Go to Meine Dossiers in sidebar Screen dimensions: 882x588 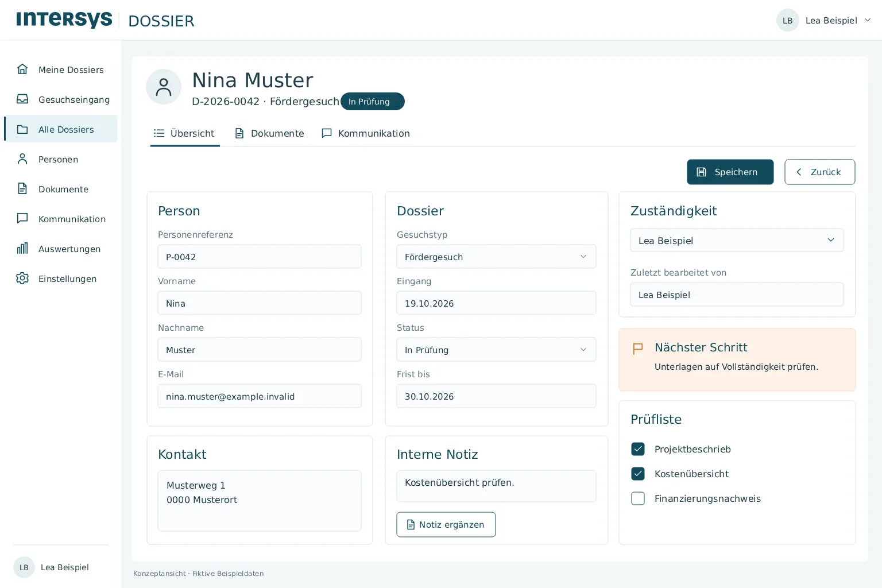click(61, 69)
